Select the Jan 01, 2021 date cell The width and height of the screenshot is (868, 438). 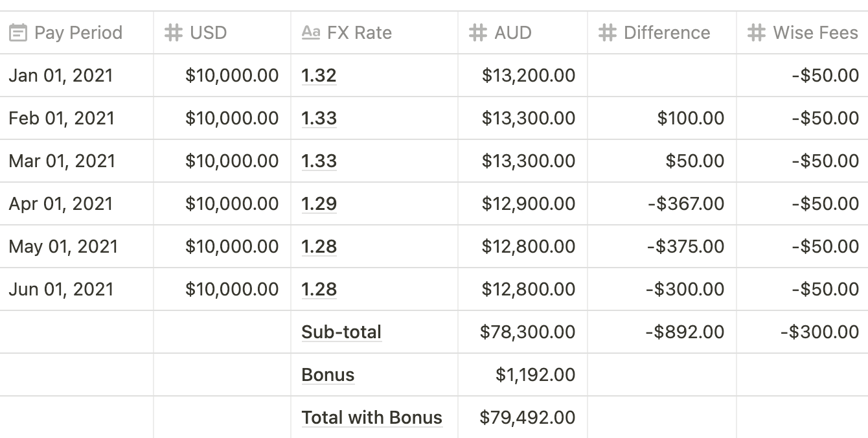pyautogui.click(x=61, y=76)
